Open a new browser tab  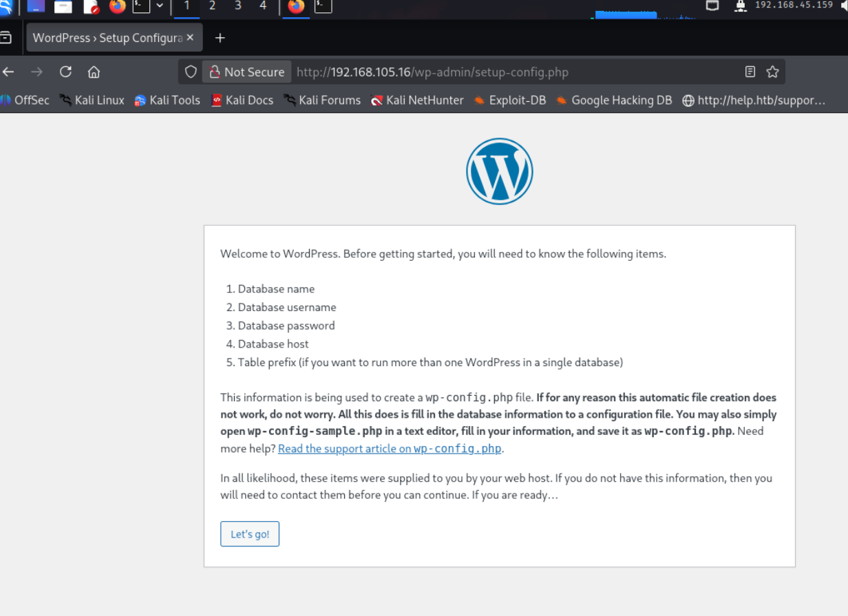tap(220, 38)
